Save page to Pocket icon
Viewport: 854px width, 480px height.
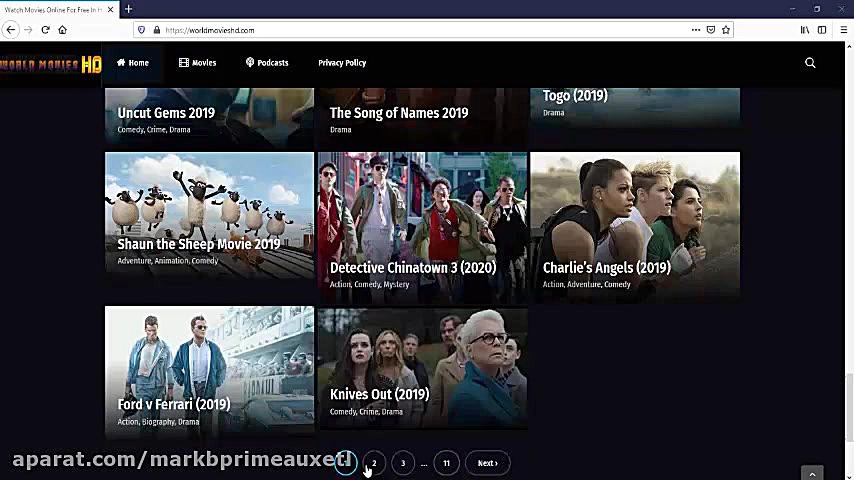(x=711, y=30)
